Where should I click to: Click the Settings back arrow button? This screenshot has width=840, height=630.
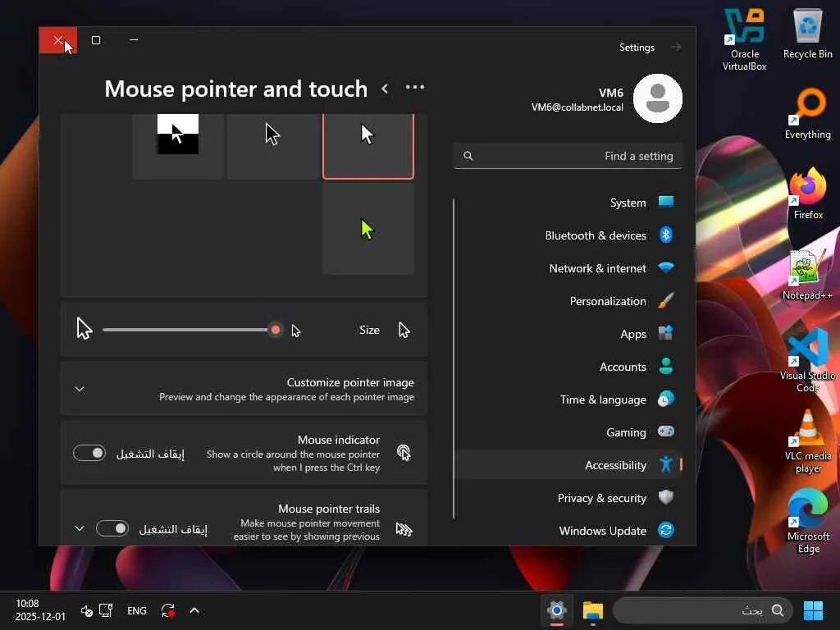(x=677, y=47)
